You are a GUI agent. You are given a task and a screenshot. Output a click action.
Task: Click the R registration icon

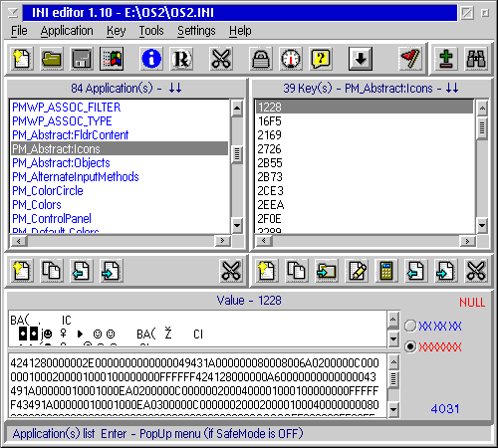coord(181,59)
